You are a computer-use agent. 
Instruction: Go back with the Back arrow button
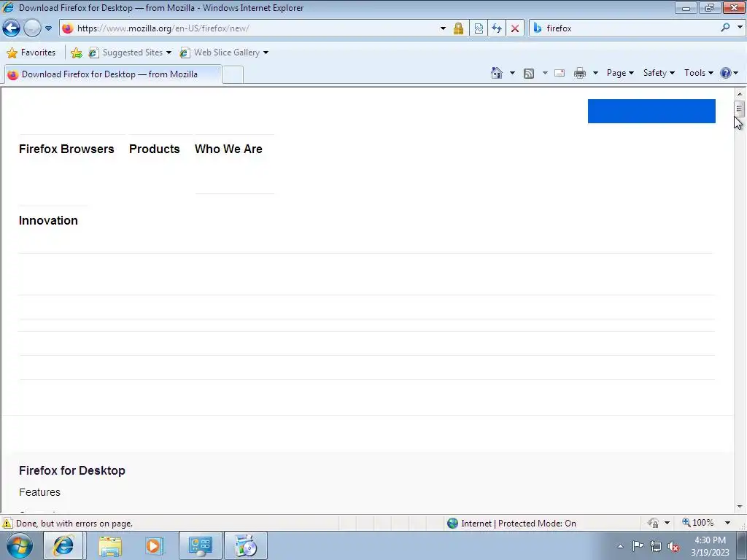(x=12, y=28)
